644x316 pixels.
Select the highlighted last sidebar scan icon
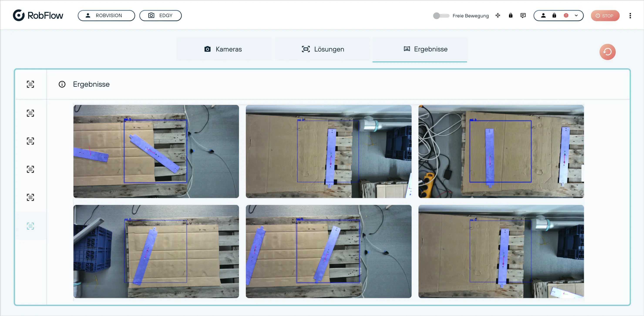(30, 226)
